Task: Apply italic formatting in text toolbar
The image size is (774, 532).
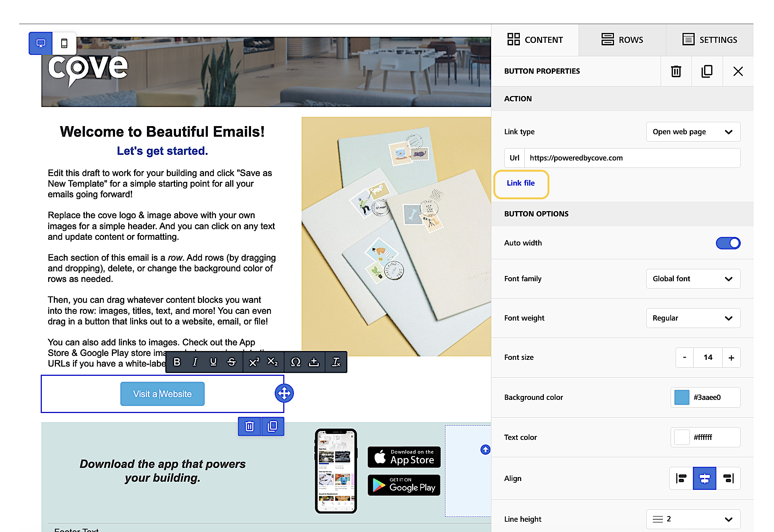Action: pyautogui.click(x=195, y=362)
